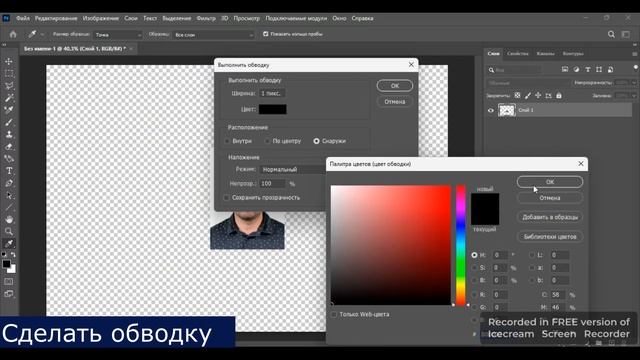This screenshot has height=360, width=640.
Task: Change screen mode icon at toolbox bottom
Action: click(9, 293)
